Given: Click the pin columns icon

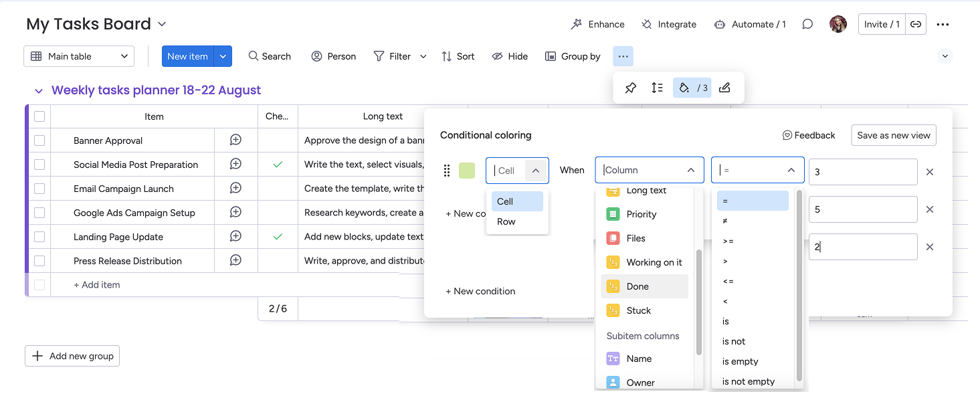Looking at the screenshot, I should (630, 88).
